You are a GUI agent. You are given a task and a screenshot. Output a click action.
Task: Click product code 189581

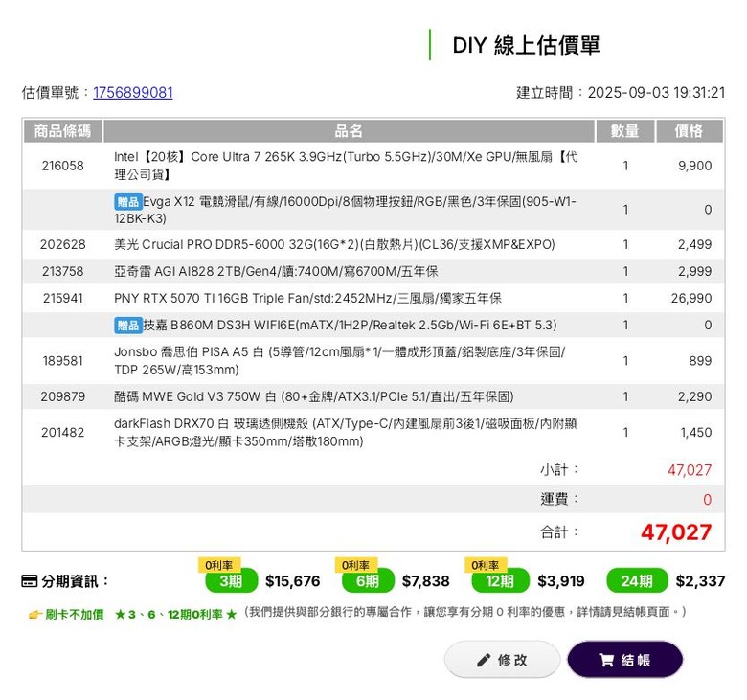[x=63, y=361]
